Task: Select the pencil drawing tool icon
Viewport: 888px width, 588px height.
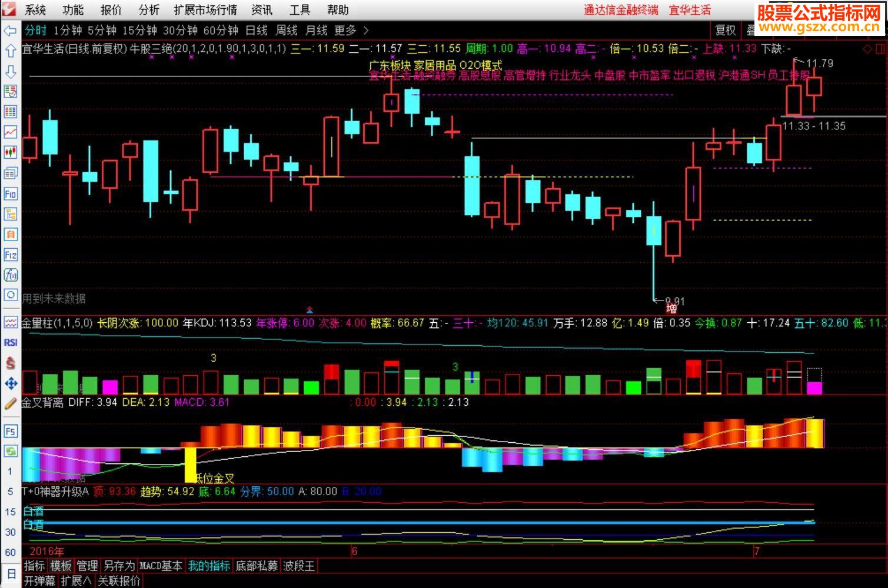Action: point(10,403)
